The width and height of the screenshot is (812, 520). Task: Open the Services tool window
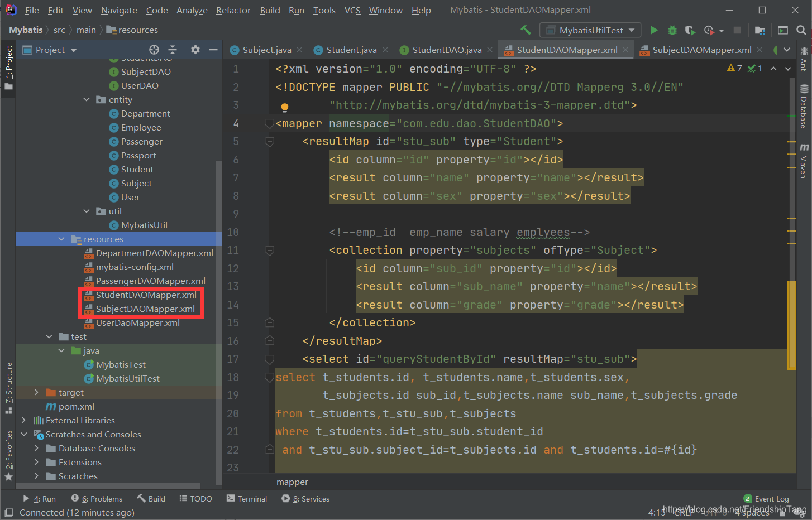coord(305,499)
